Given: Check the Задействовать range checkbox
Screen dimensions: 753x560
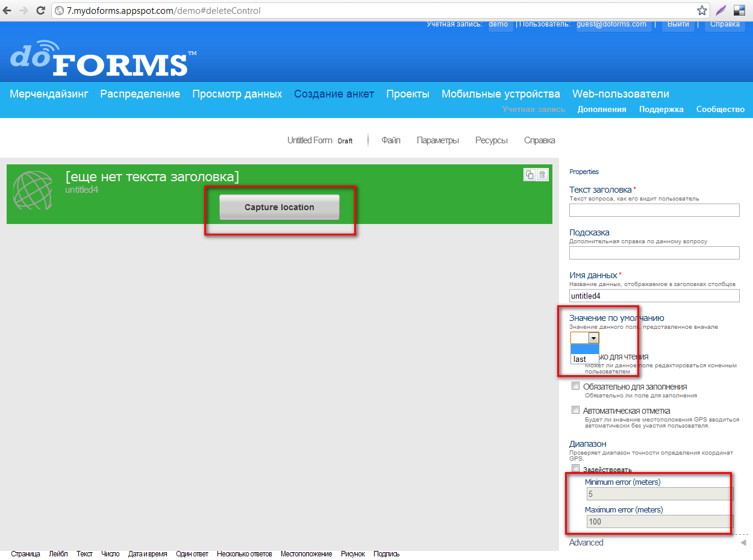Looking at the screenshot, I should point(576,469).
